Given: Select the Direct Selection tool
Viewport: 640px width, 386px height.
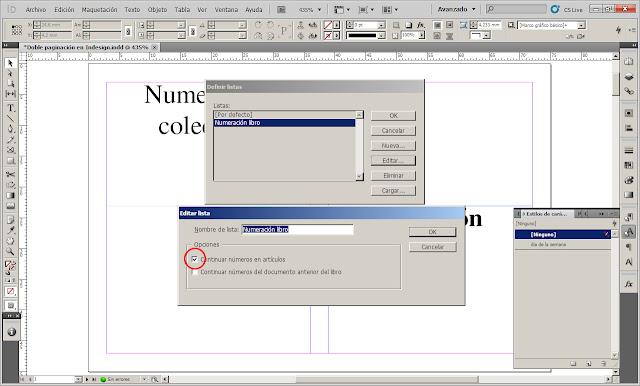Looking at the screenshot, I should tap(11, 73).
